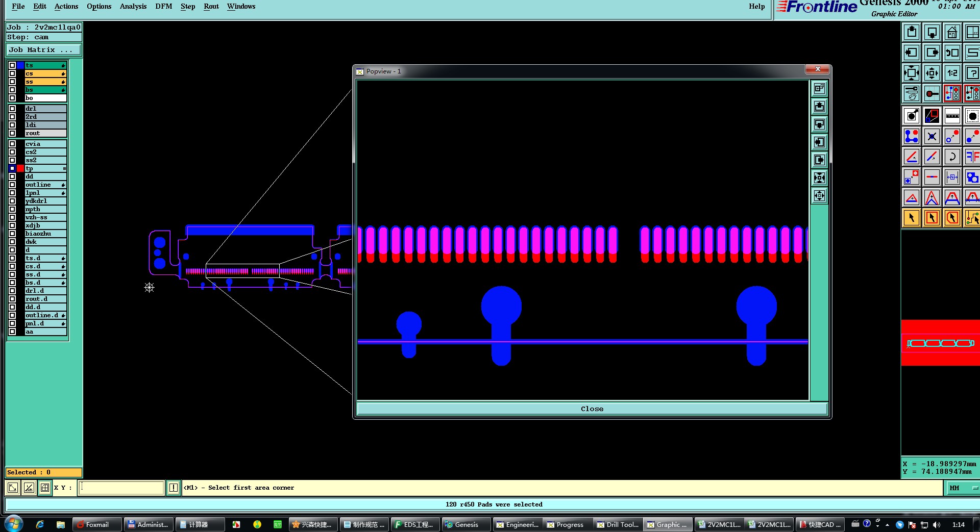Toggle display checkbox for drl layer
This screenshot has width=980, height=532.
(12, 109)
